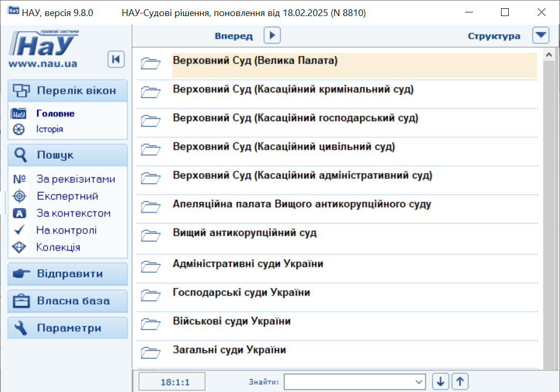Expand the Знайти combo box dropdown arrow
This screenshot has height=392, width=560.
coord(419,382)
